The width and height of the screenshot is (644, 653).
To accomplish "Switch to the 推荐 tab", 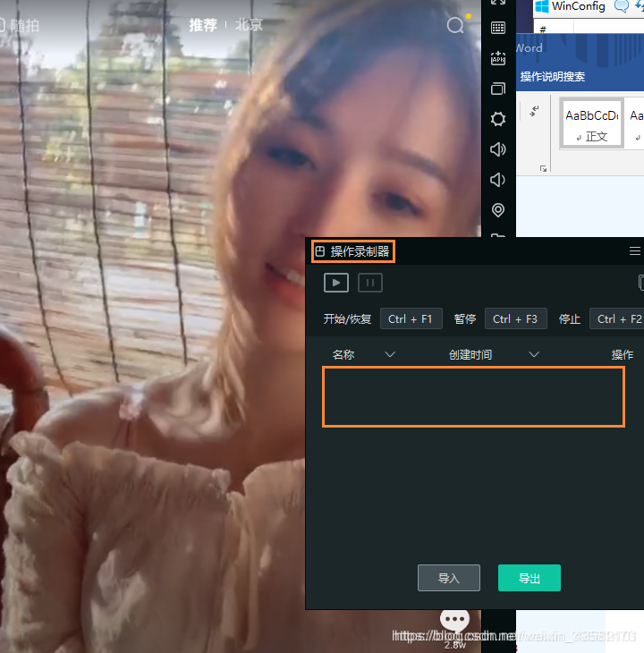I will [x=203, y=25].
